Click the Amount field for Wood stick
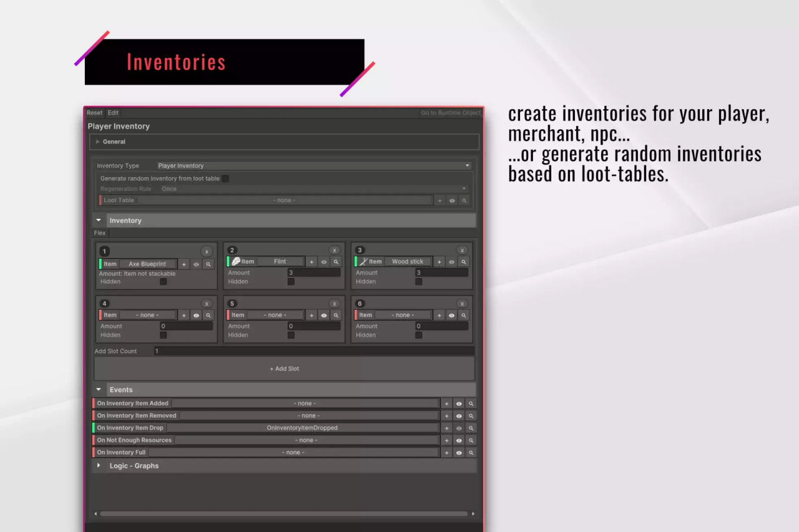The width and height of the screenshot is (799, 532). (441, 273)
